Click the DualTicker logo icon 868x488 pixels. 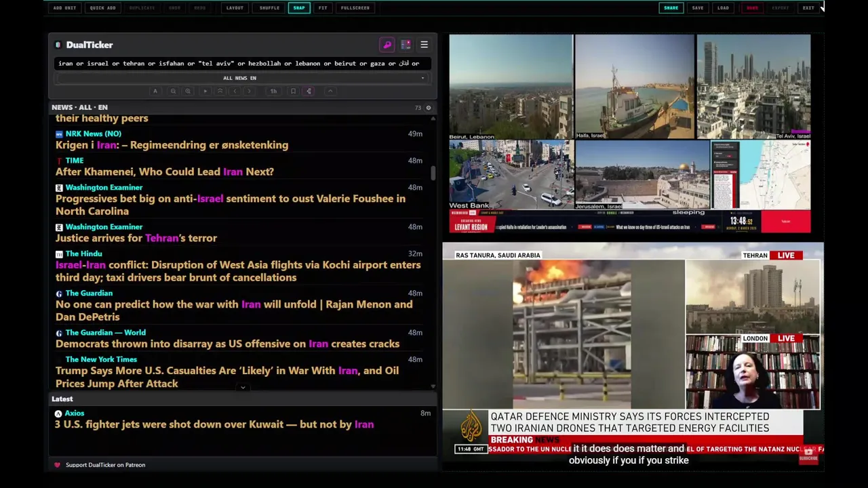tap(58, 45)
